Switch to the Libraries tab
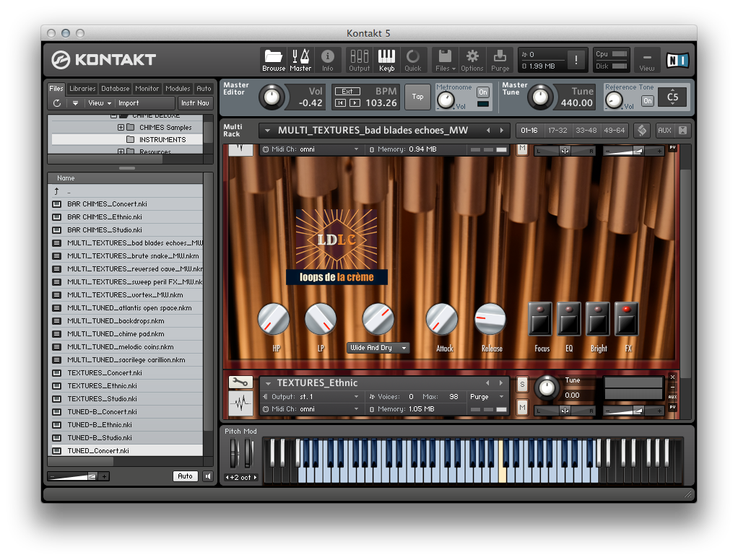The height and width of the screenshot is (560, 738). [82, 88]
